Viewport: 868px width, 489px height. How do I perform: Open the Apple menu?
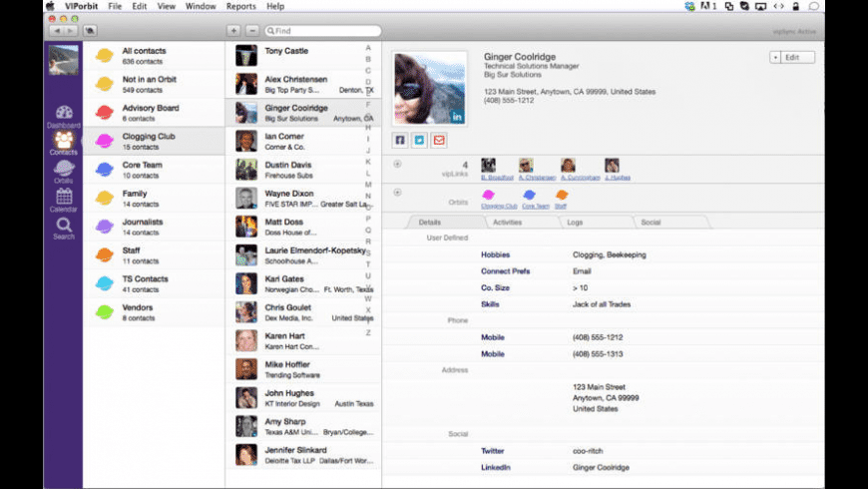coord(50,6)
